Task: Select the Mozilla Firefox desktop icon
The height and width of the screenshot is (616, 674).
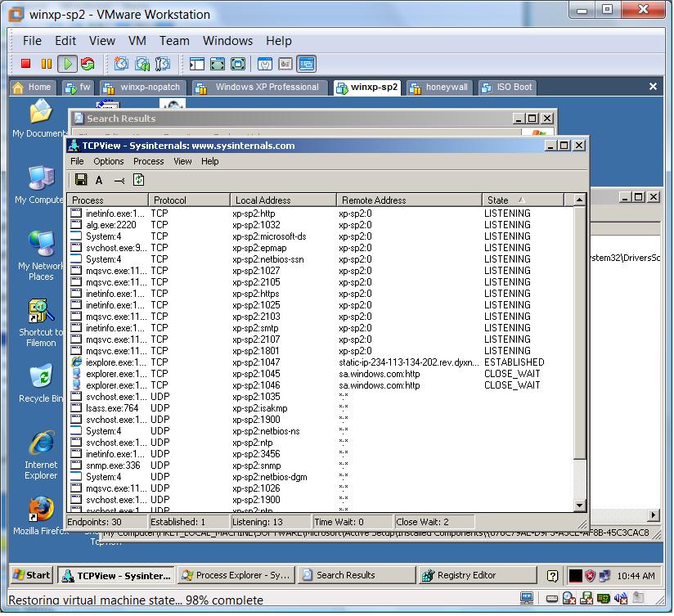Action: 40,516
